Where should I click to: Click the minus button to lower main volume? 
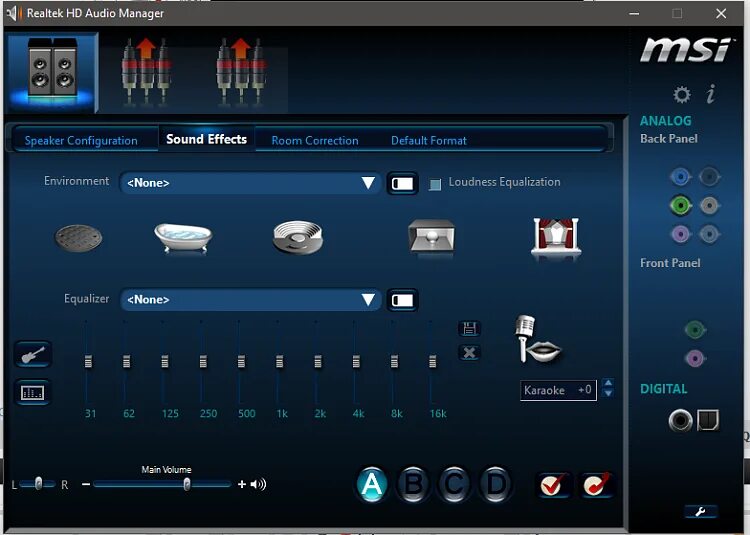tap(86, 484)
